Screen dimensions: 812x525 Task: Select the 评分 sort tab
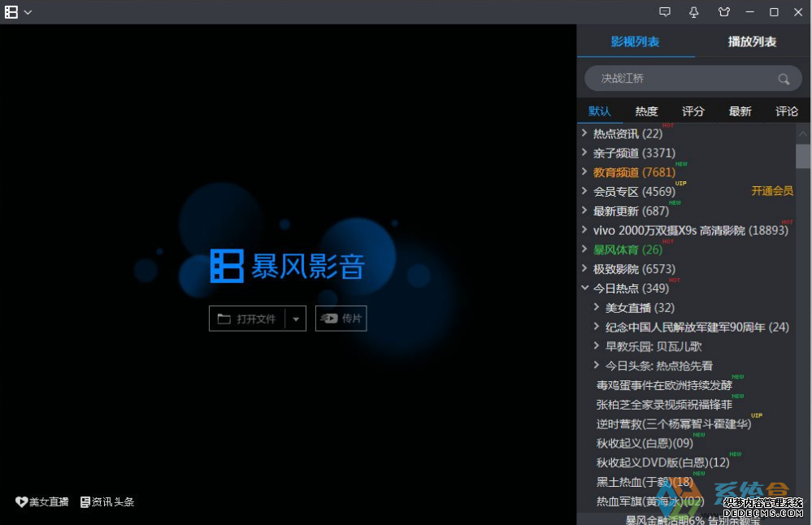click(x=693, y=111)
